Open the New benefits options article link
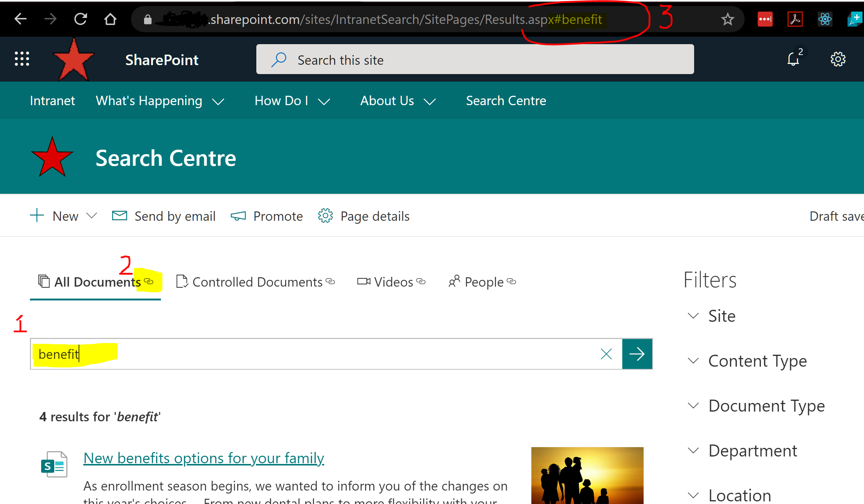 click(x=204, y=458)
